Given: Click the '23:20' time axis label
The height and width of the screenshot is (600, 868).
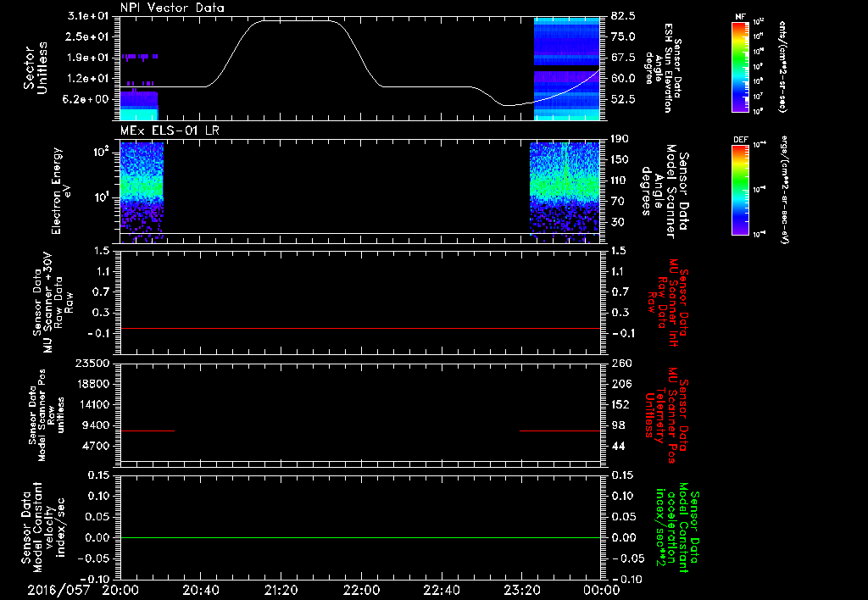Looking at the screenshot, I should tap(521, 591).
